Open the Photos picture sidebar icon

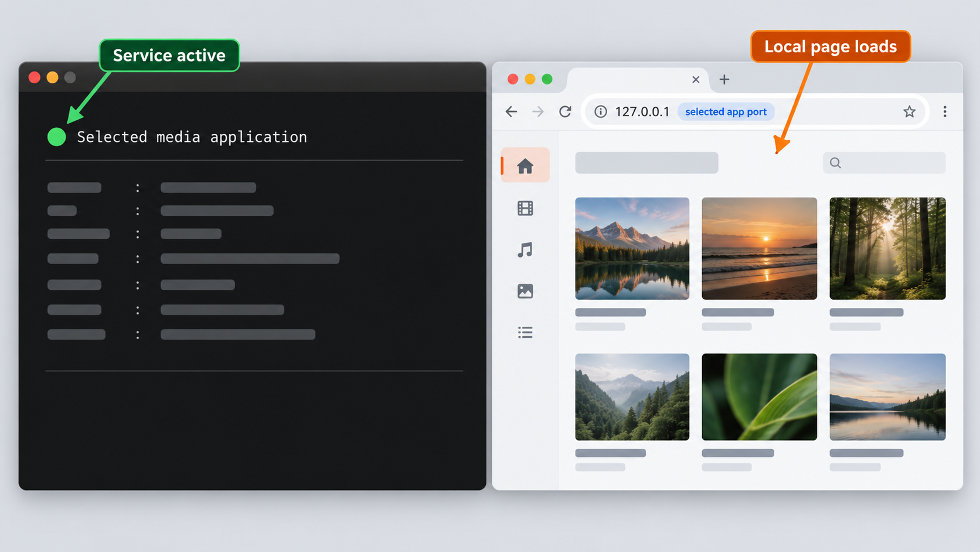tap(525, 291)
